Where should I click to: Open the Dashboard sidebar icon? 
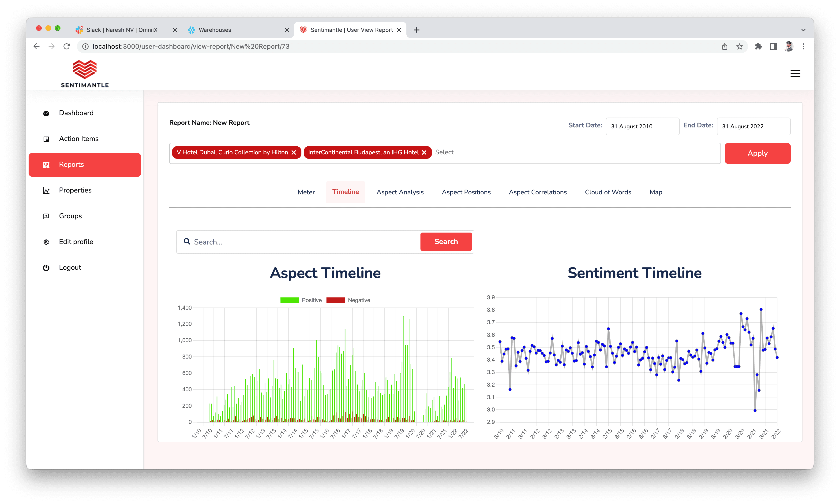[x=46, y=113]
